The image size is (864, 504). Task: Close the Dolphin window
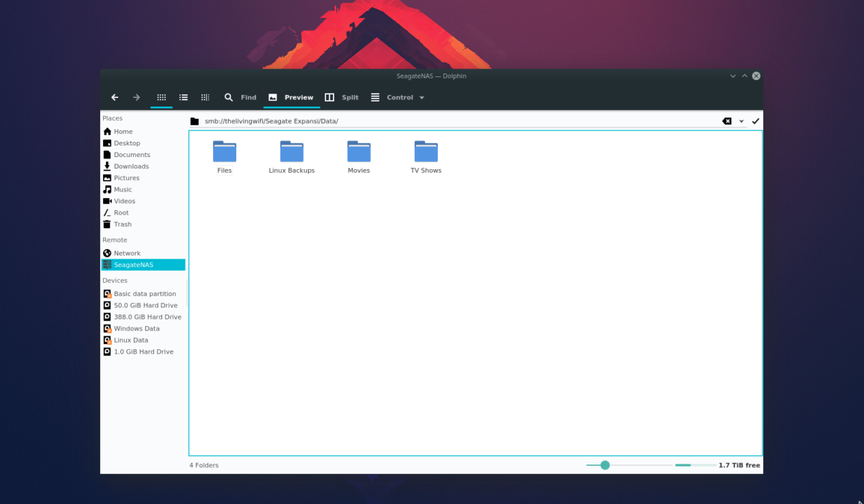pyautogui.click(x=756, y=76)
